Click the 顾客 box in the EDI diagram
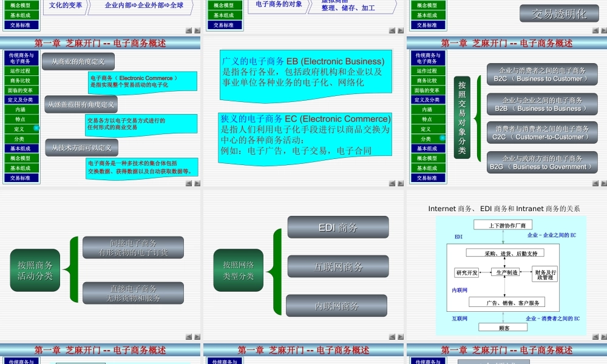This screenshot has height=364, width=607. (503, 326)
